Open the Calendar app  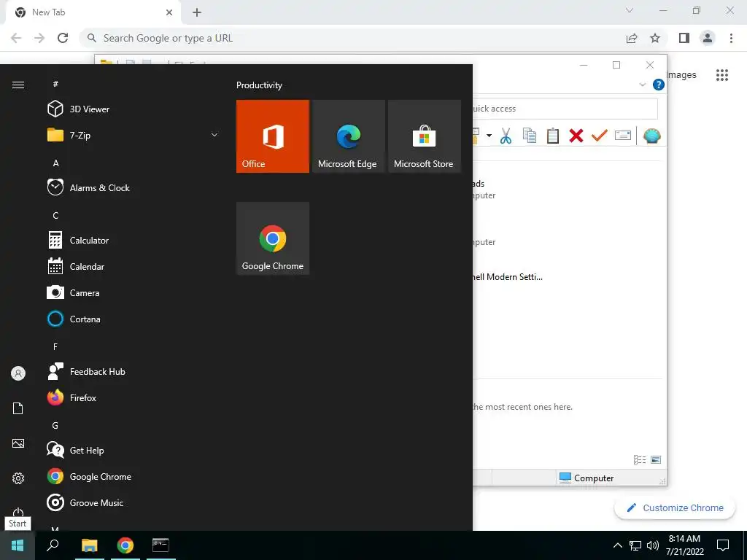coord(133,267)
